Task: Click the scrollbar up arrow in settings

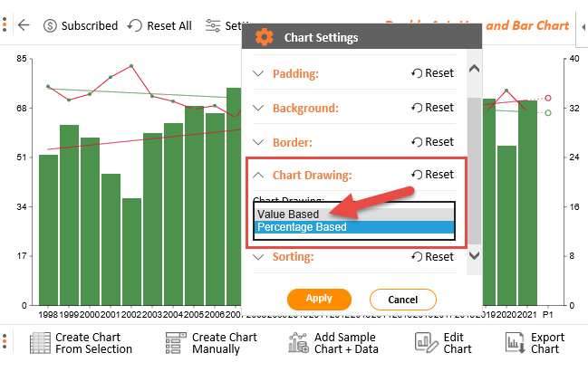Action: point(475,69)
